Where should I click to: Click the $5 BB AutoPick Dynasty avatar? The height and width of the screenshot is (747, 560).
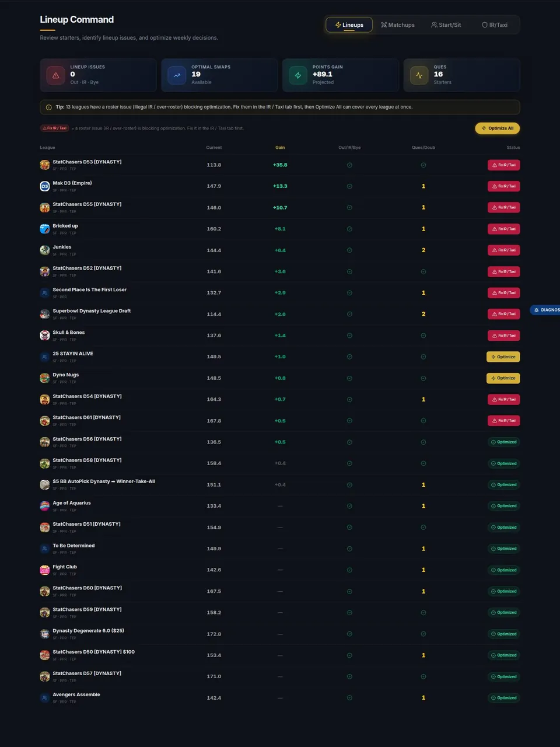point(44,485)
